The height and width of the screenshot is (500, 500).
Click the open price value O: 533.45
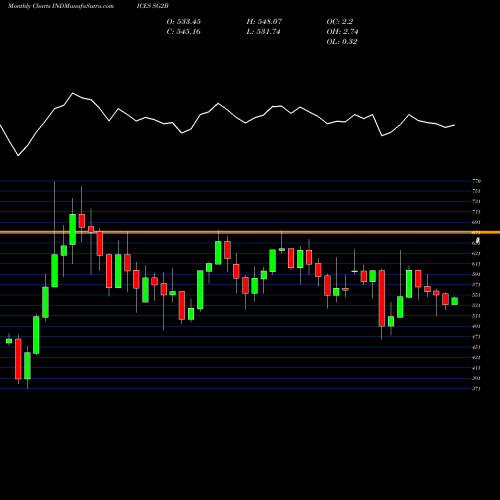click(x=184, y=22)
